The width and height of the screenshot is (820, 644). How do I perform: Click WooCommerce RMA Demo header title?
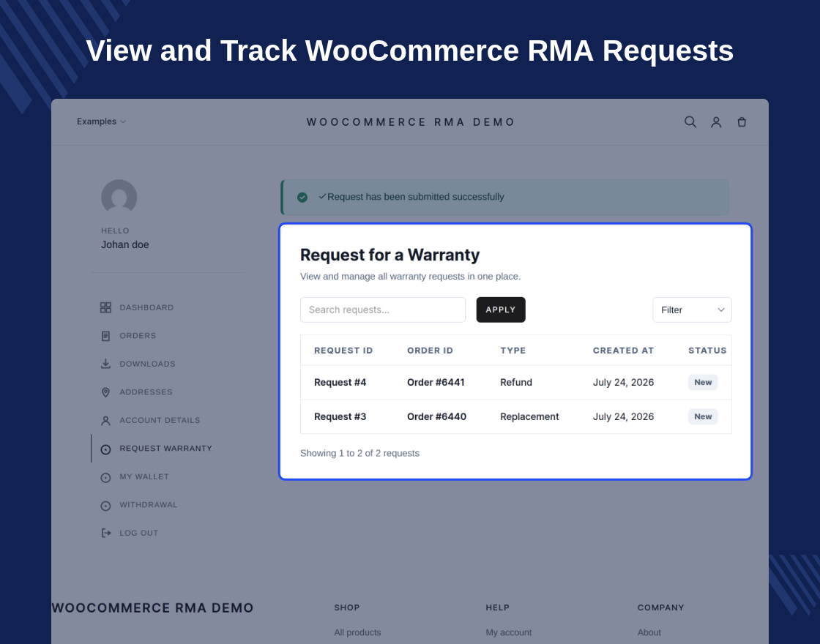tap(411, 121)
